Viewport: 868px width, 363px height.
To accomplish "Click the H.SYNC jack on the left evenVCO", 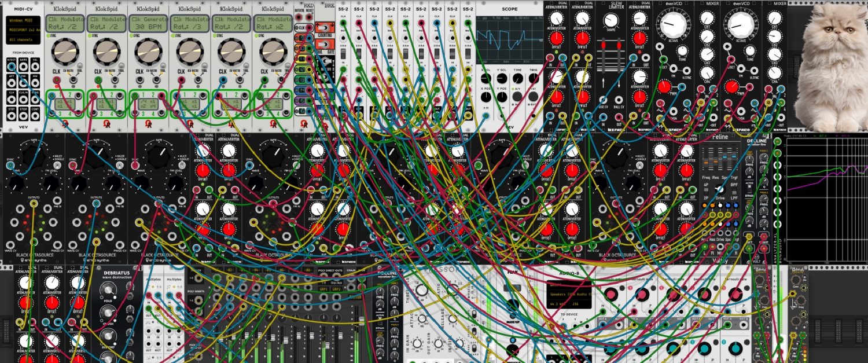I will (x=687, y=70).
